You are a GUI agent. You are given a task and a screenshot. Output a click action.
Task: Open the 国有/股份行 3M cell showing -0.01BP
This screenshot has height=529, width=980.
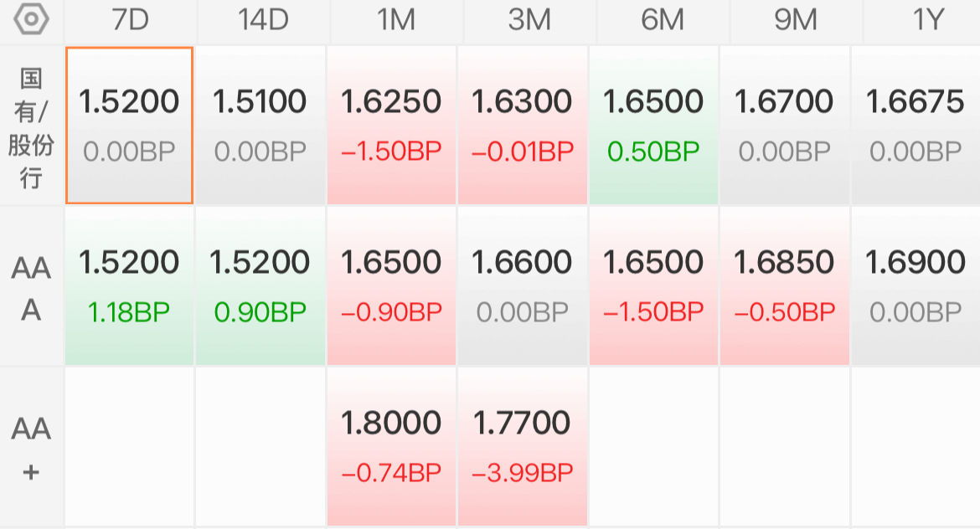(523, 126)
